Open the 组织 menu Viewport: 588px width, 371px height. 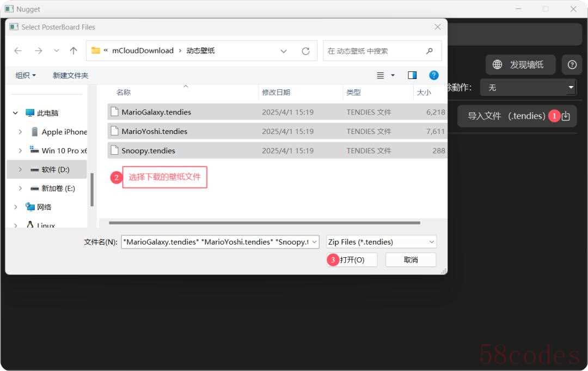[x=26, y=75]
